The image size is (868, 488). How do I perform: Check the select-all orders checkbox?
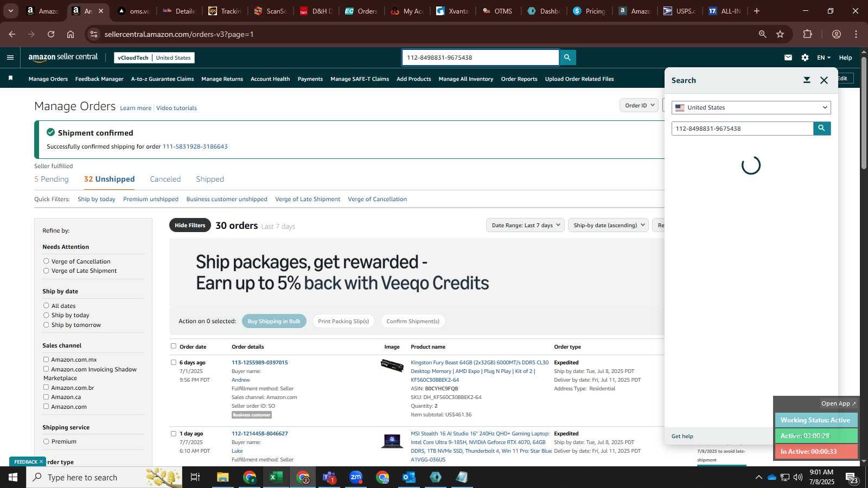(x=174, y=346)
